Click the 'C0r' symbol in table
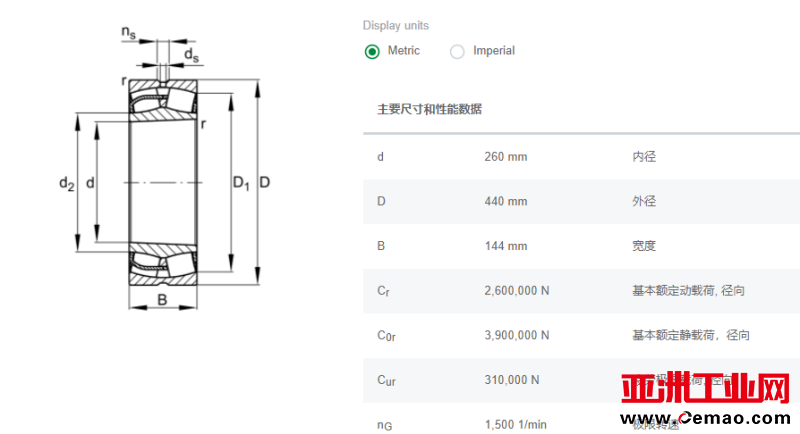The width and height of the screenshot is (800, 434). (x=386, y=336)
